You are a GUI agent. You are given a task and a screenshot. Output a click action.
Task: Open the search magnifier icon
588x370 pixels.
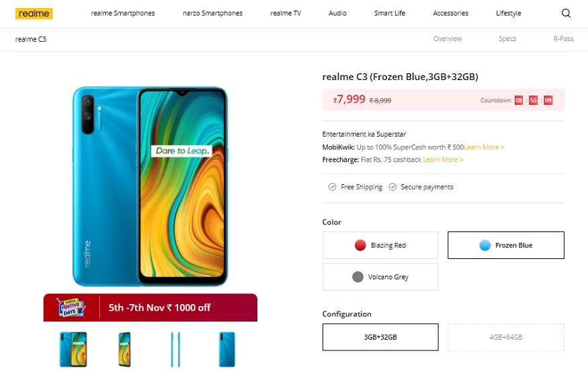click(x=566, y=13)
